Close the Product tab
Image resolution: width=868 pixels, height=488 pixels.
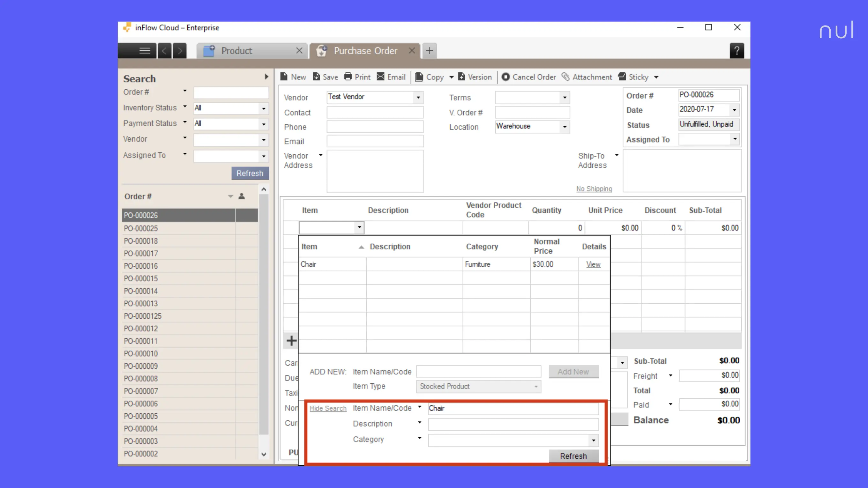(299, 50)
